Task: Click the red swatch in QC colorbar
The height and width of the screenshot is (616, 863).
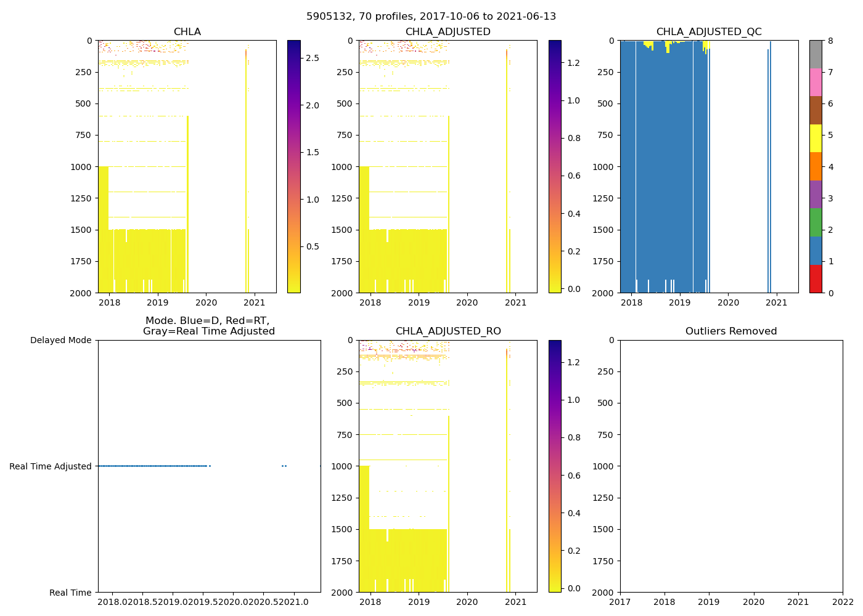Action: [816, 278]
